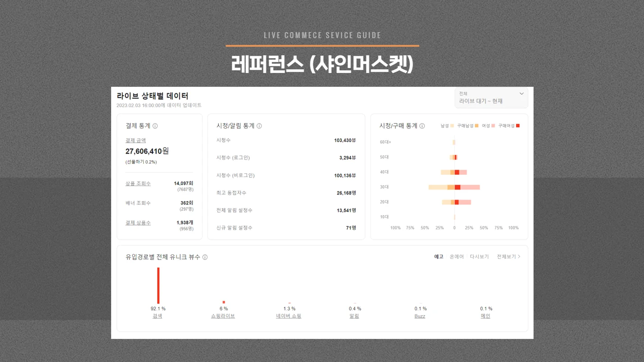Viewport: 644px width, 362px height.
Task: Open the 상품 조회수 link
Action: click(x=138, y=184)
